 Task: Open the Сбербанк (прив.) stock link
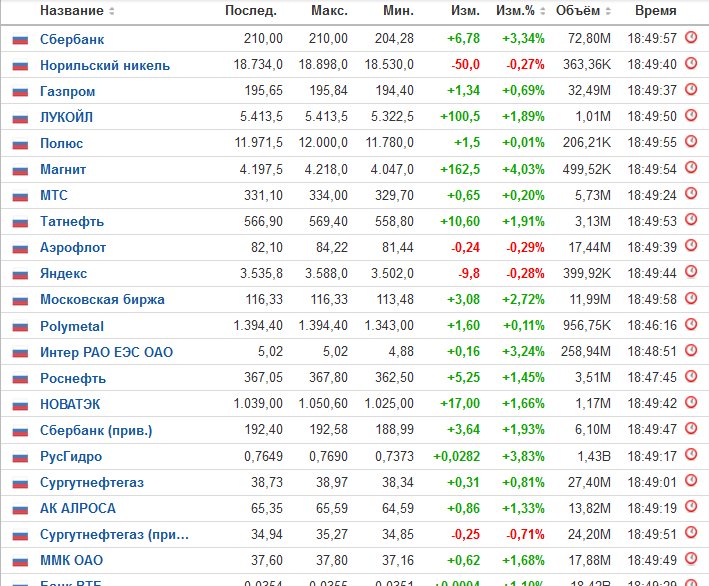point(96,430)
